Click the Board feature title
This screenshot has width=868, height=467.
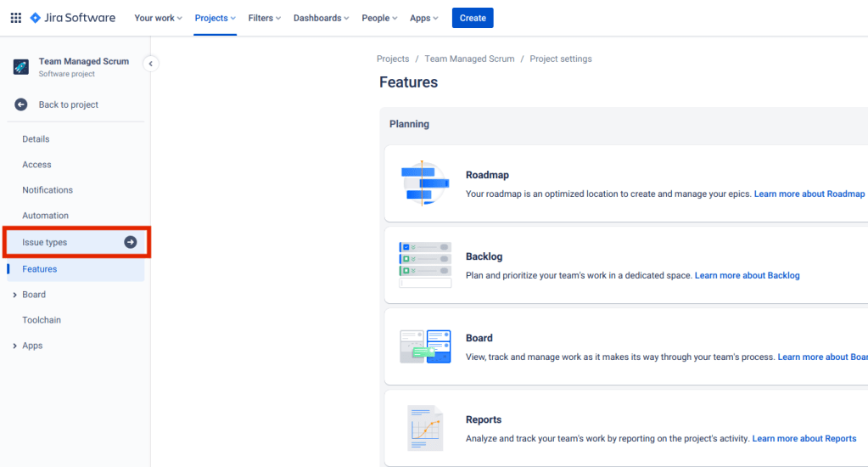[479, 338]
